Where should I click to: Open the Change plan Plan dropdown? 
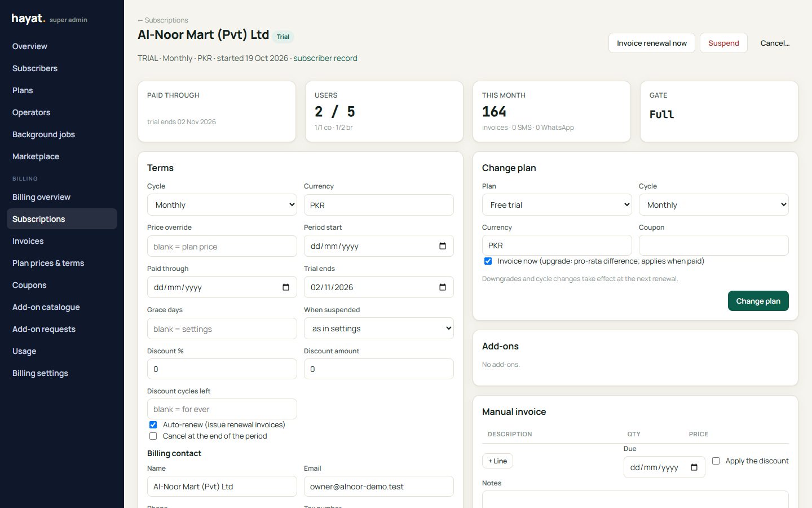click(x=557, y=205)
